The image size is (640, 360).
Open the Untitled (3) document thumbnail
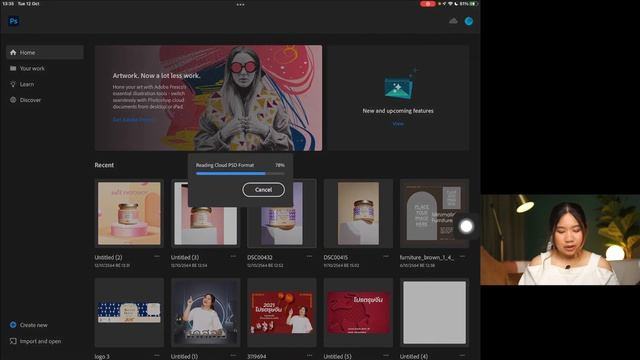coord(205,213)
